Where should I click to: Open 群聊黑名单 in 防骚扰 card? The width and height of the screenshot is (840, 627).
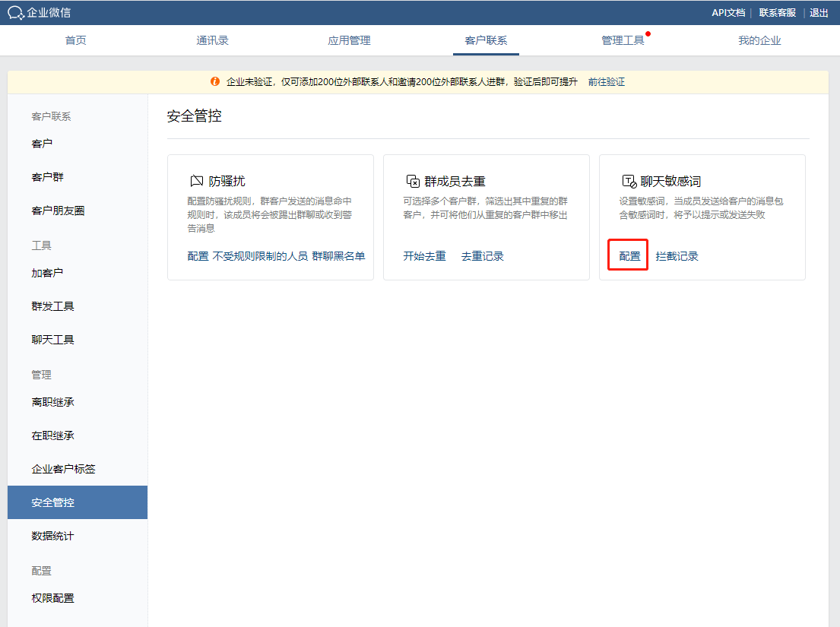click(x=338, y=256)
